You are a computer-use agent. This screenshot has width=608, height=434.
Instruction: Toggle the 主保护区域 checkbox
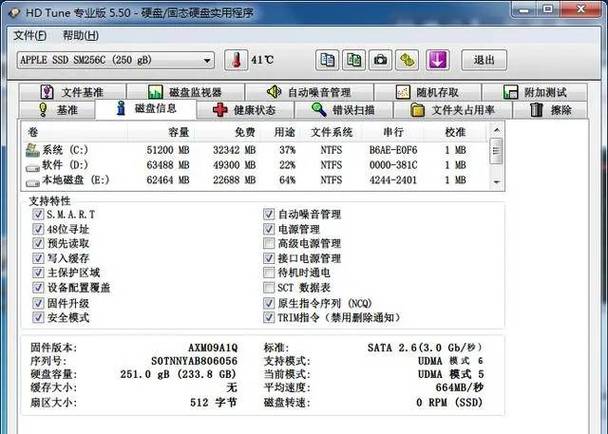click(38, 273)
